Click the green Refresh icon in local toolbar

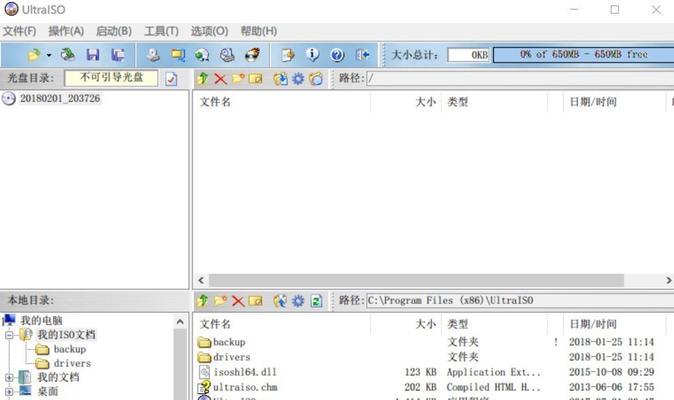click(x=316, y=301)
